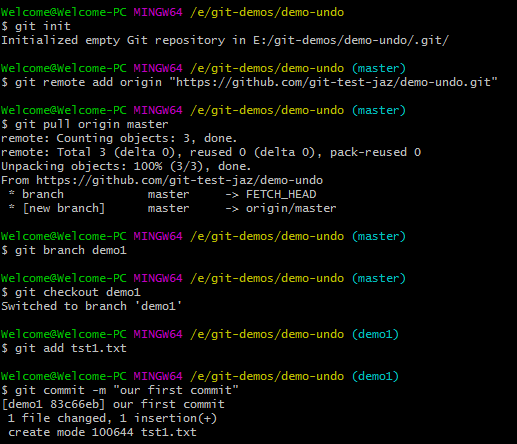Click the 'origin/master' text
This screenshot has height=444, width=517.
click(291, 208)
